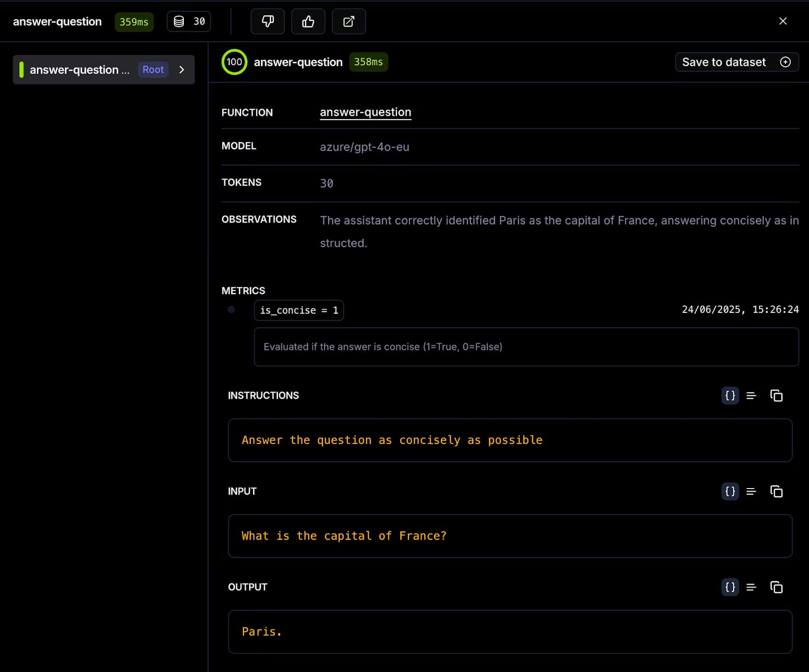Toggle JSON view for Output

point(730,587)
